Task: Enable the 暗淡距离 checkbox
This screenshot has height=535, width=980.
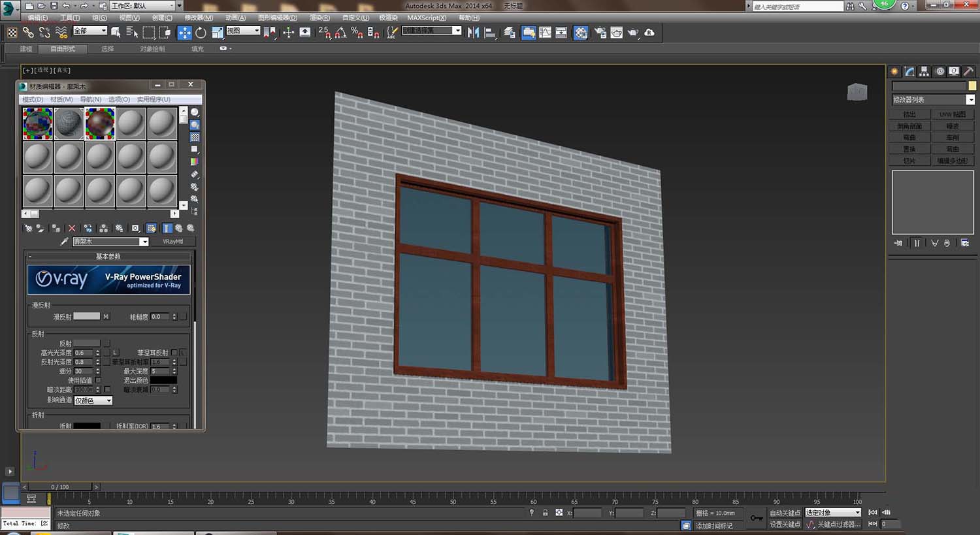Action: click(107, 389)
